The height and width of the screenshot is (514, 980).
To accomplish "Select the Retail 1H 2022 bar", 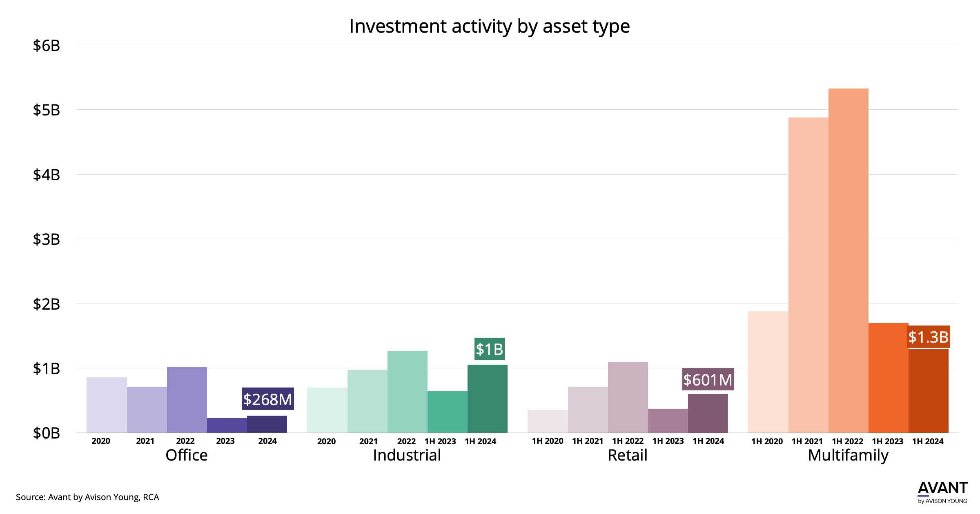I will 628,397.
